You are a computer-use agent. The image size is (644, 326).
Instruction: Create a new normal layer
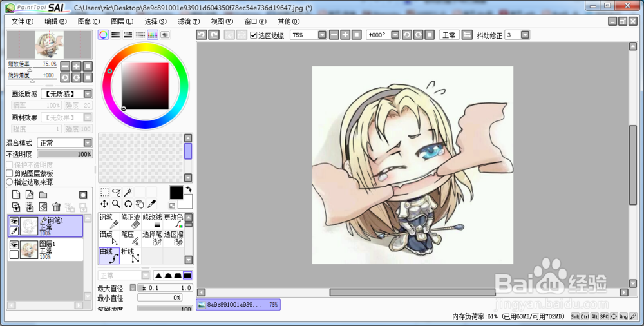[16, 195]
